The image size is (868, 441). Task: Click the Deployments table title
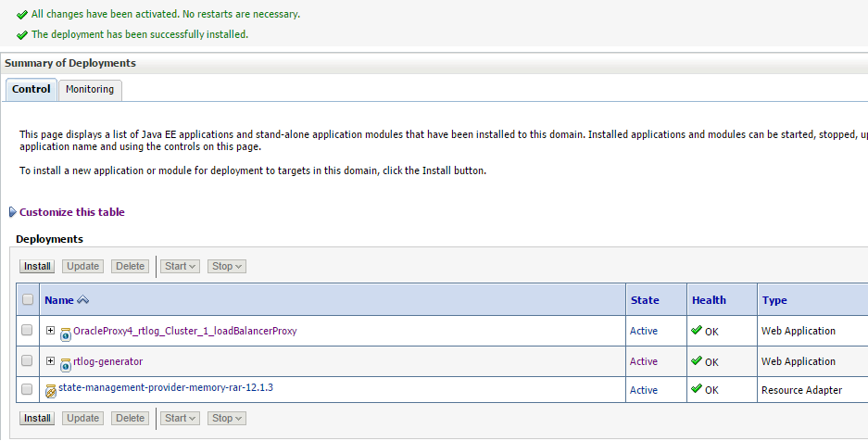[49, 239]
